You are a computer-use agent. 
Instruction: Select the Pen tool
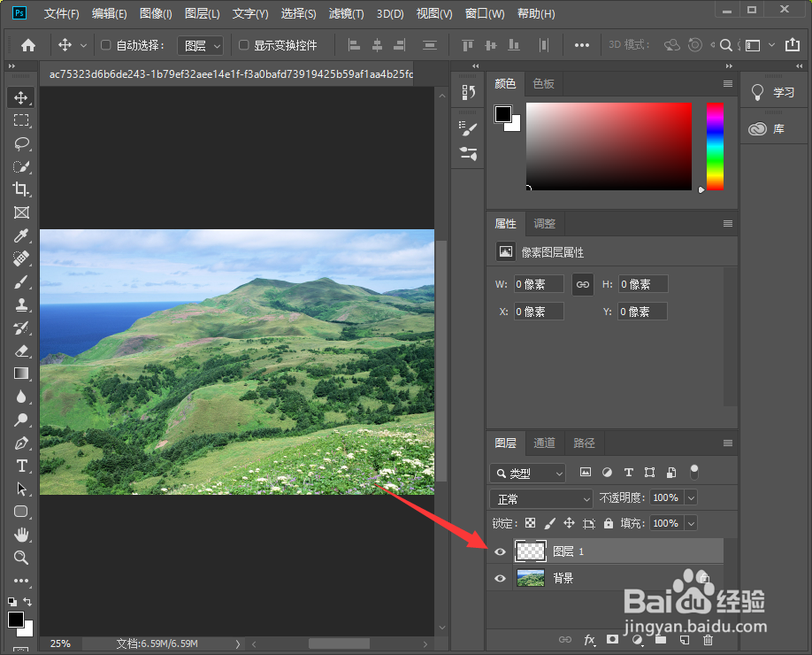[x=20, y=443]
